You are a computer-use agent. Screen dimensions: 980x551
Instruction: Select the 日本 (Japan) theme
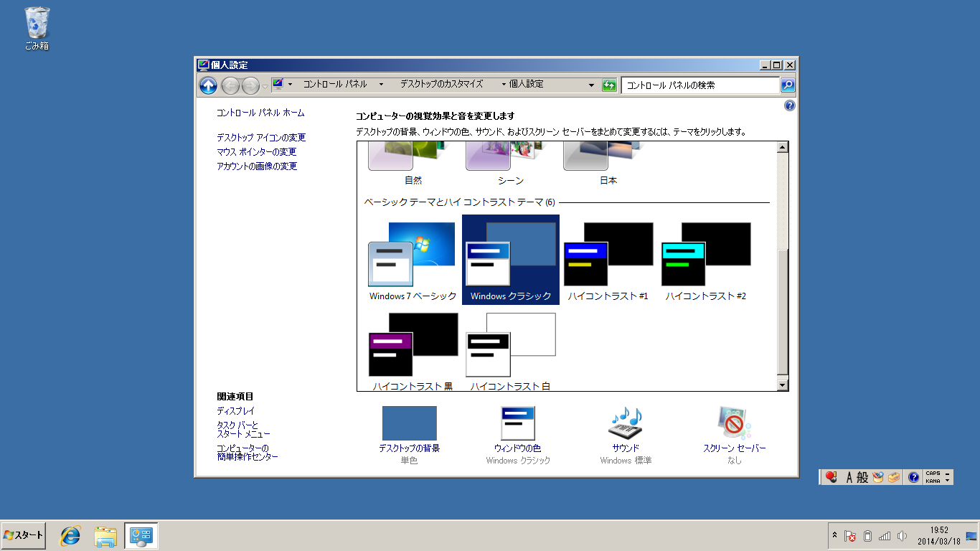click(608, 165)
